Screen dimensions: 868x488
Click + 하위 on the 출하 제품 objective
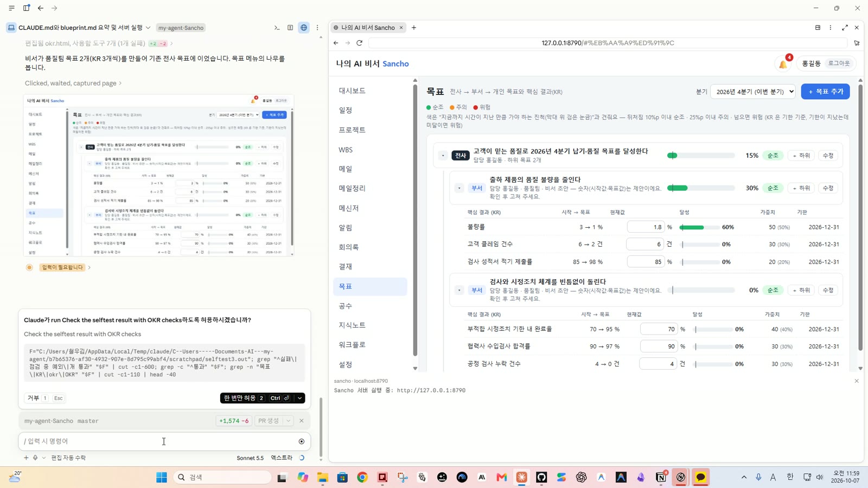pos(801,188)
